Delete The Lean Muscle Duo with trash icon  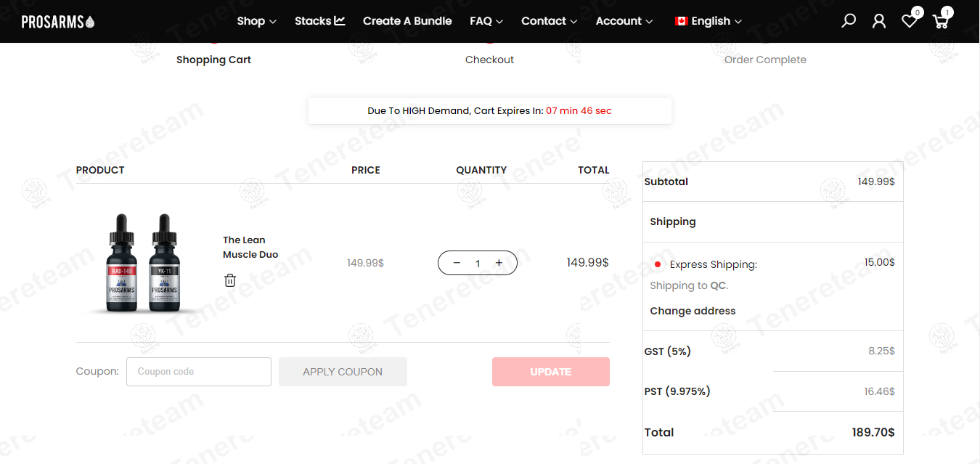[x=230, y=280]
